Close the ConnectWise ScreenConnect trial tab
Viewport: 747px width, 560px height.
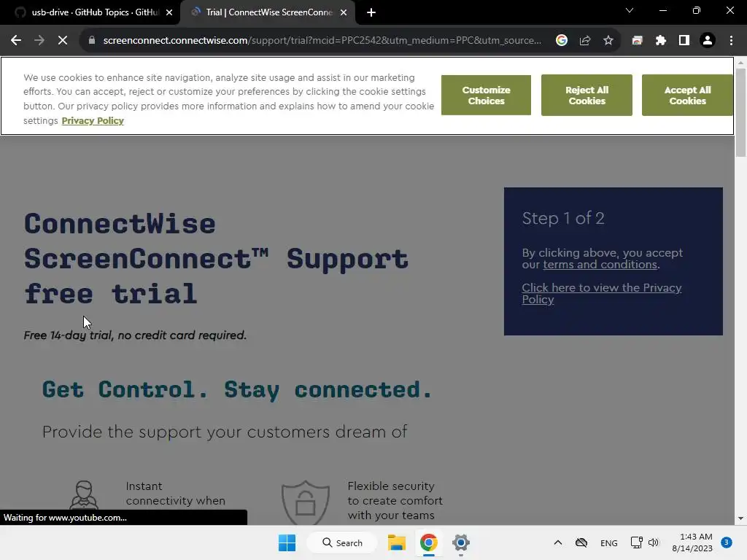point(344,12)
